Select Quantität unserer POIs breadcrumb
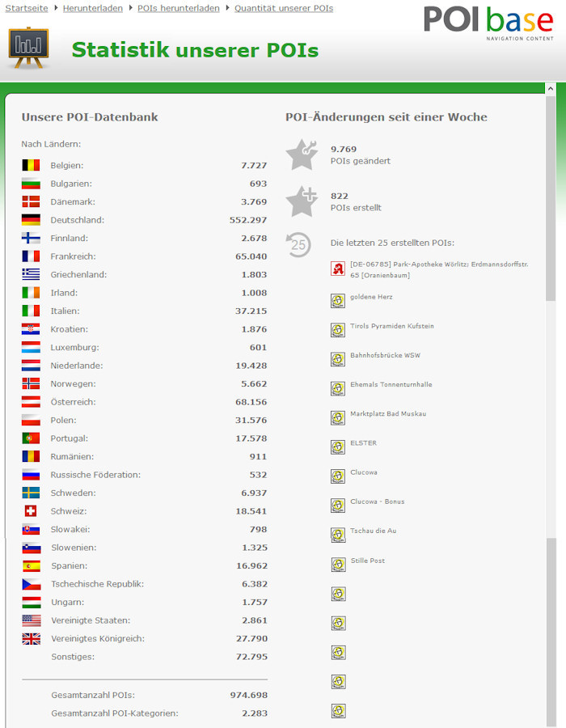Viewport: 566px width, 728px height. (283, 8)
